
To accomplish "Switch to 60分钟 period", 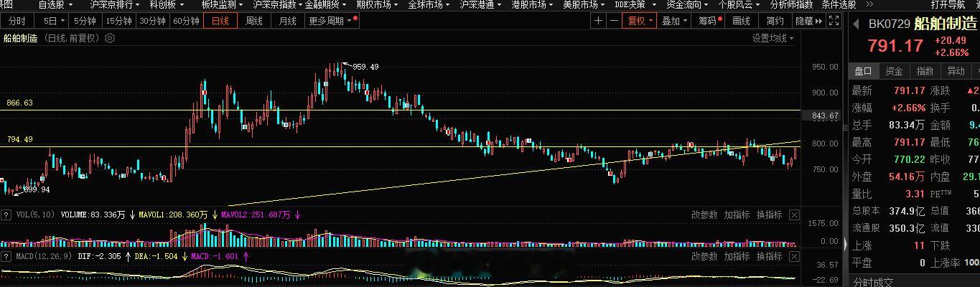I will coord(186,21).
